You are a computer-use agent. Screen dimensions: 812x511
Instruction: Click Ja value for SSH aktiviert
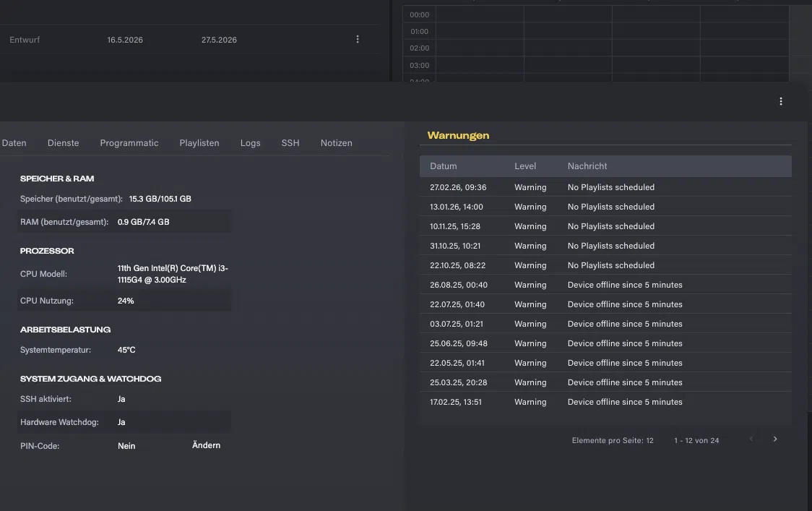pyautogui.click(x=121, y=399)
